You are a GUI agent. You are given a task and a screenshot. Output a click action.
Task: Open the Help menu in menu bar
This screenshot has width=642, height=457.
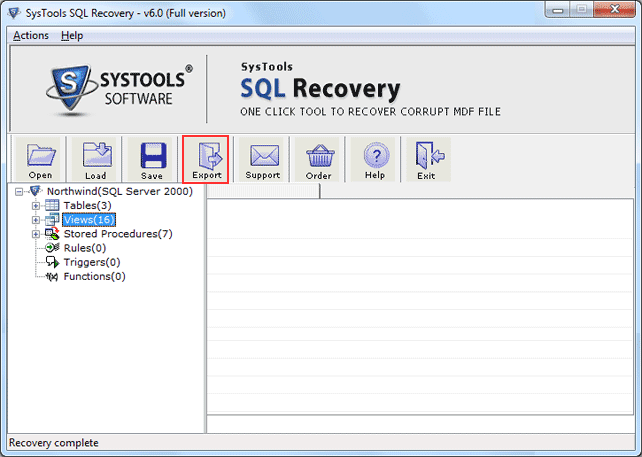[72, 36]
